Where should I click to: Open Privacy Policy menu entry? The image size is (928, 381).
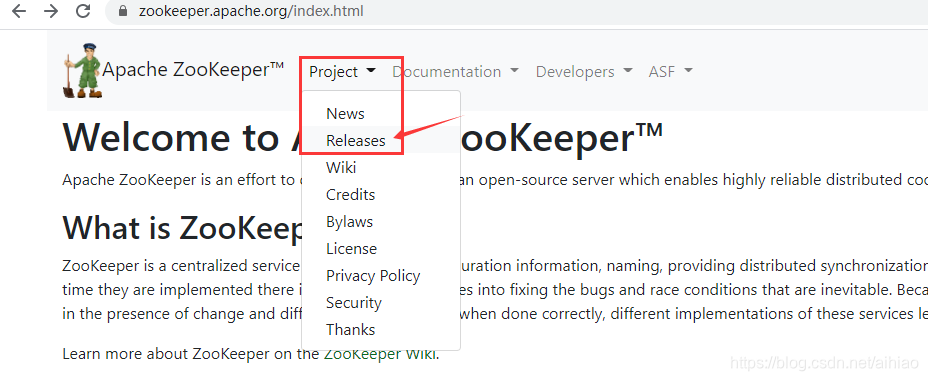(381, 276)
